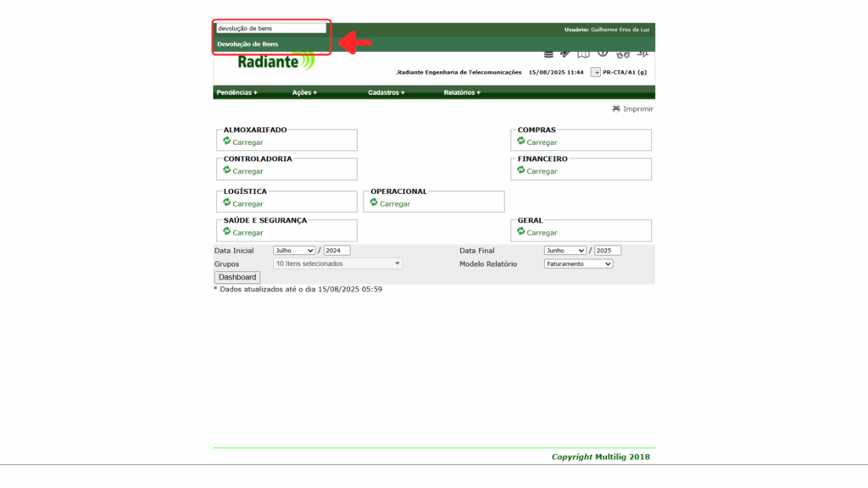Expand the Grupos multi-select dropdown
This screenshot has height=488, width=868.
tap(337, 263)
